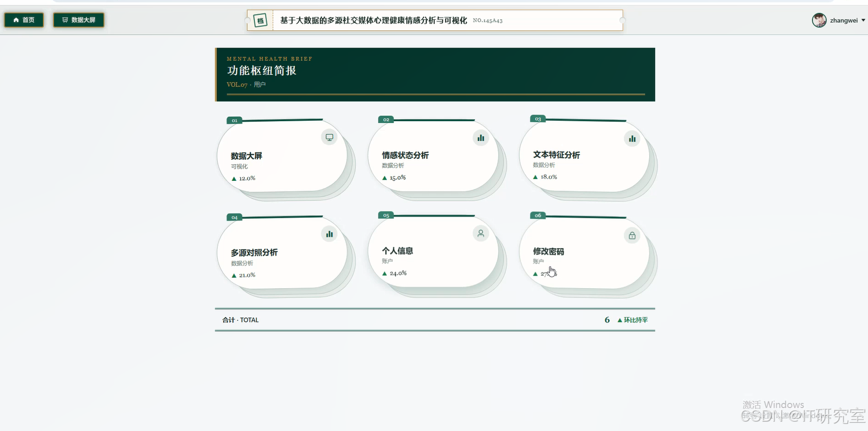Click the 24.0% growth value
Screen dimensions: 868x431
click(398, 273)
